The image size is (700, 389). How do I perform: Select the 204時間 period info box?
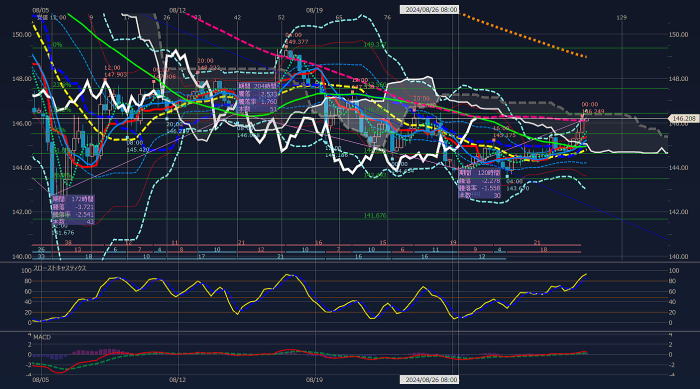click(258, 97)
